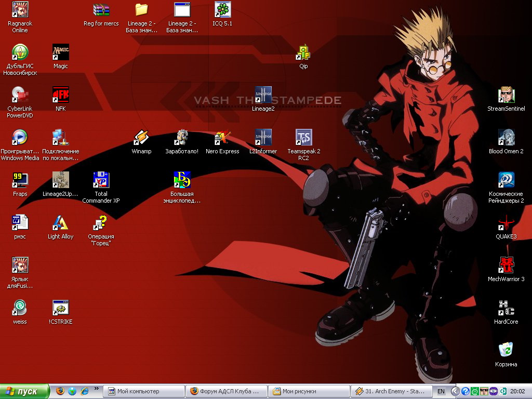Click the пуск Start button
The width and height of the screenshot is (532, 399).
tap(25, 391)
